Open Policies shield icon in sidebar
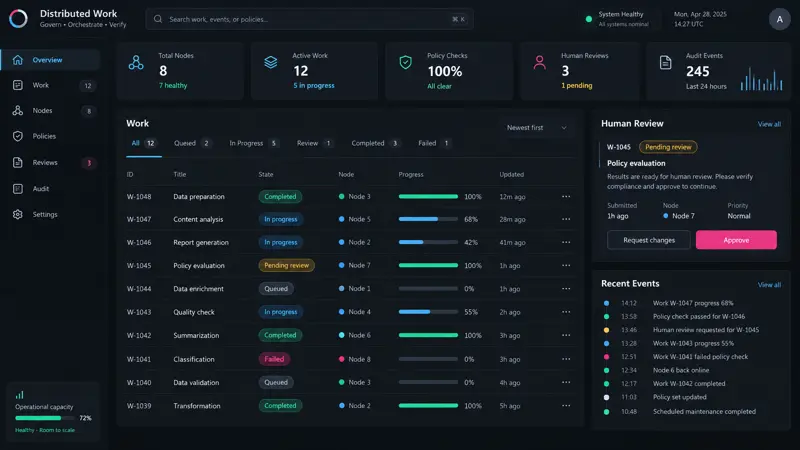Screen dimensions: 800x450 click(18, 136)
